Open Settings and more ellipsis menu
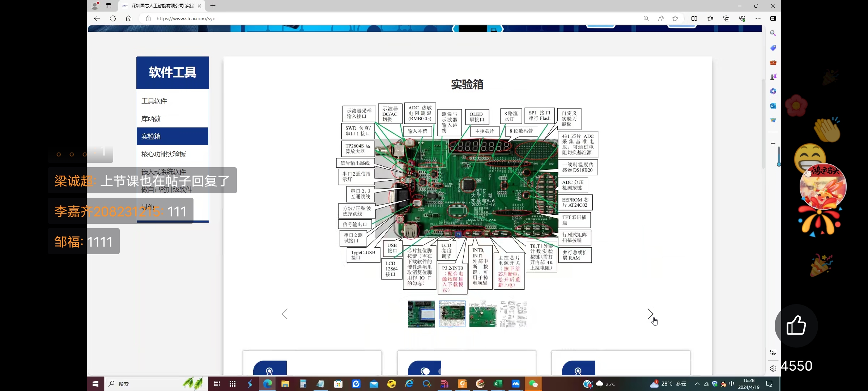 coord(758,18)
